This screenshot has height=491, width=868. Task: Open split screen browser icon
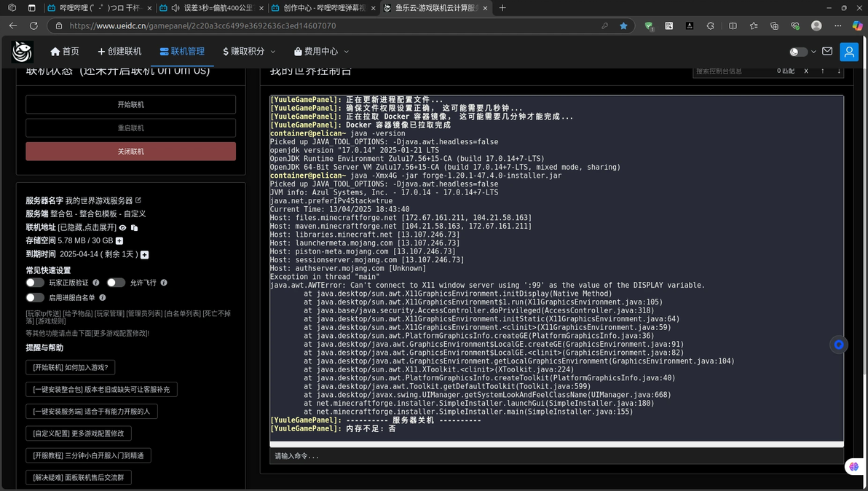click(733, 25)
